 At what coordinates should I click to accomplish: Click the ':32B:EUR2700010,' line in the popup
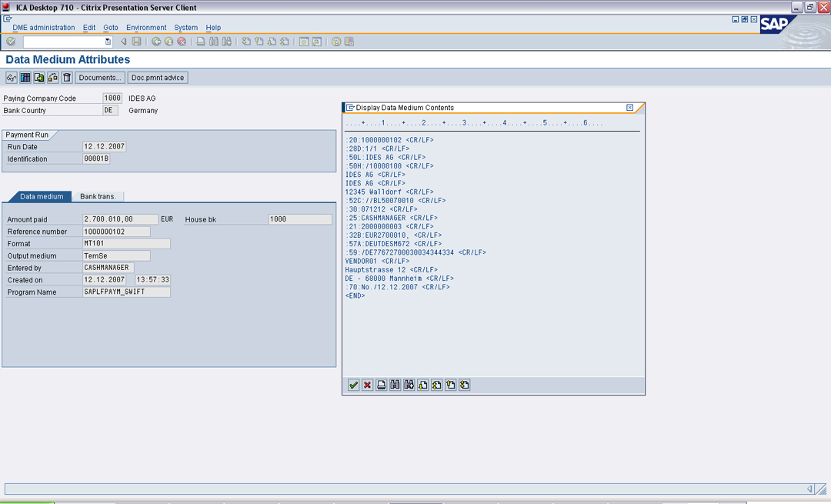pyautogui.click(x=393, y=235)
